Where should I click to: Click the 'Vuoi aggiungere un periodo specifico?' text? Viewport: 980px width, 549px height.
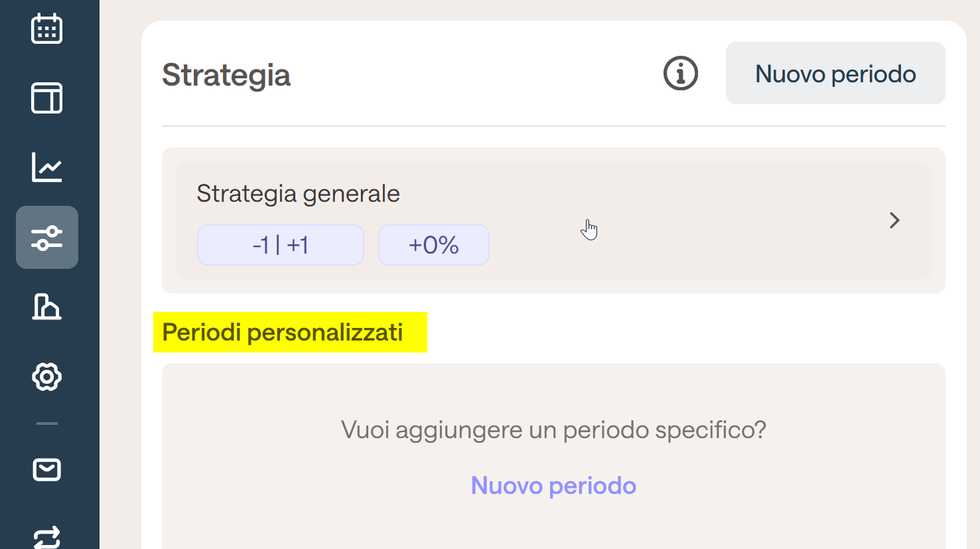553,430
